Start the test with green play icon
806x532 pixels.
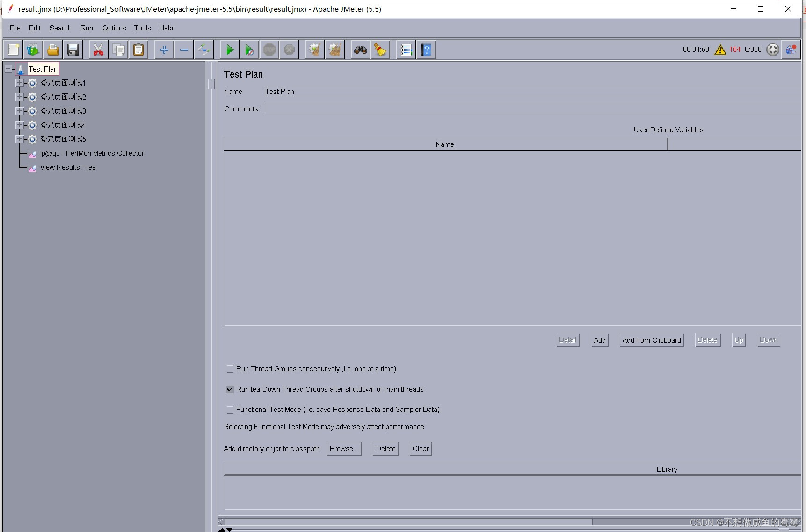coord(229,50)
